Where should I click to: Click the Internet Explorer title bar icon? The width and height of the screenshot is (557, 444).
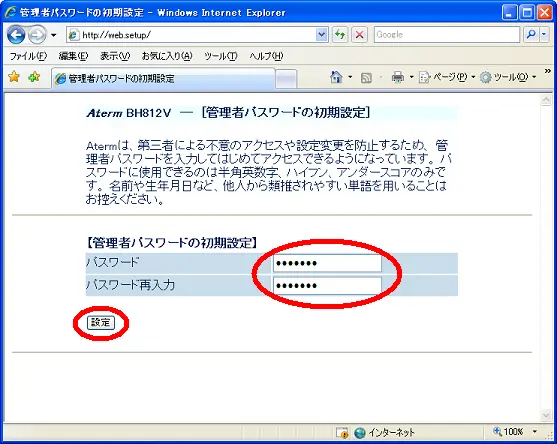pyautogui.click(x=11, y=12)
